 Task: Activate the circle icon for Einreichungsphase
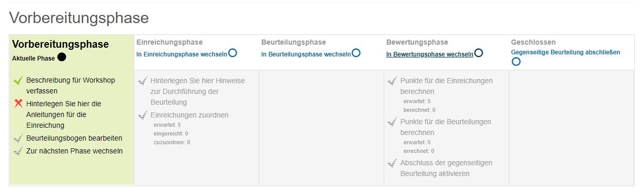[232, 53]
